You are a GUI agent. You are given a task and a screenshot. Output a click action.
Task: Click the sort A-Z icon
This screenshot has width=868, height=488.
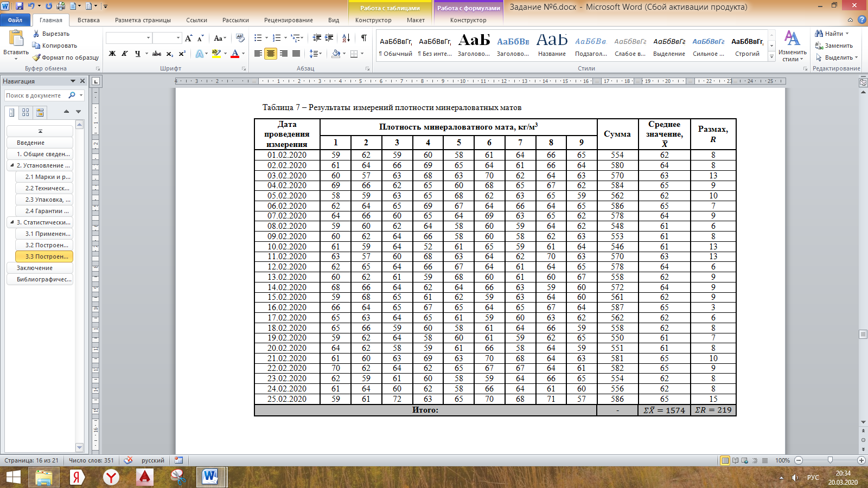click(346, 38)
